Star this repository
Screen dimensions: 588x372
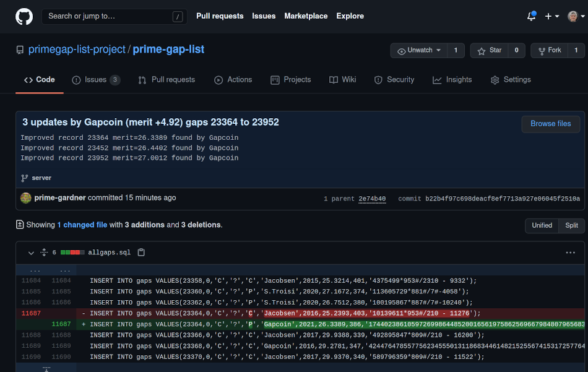point(490,50)
